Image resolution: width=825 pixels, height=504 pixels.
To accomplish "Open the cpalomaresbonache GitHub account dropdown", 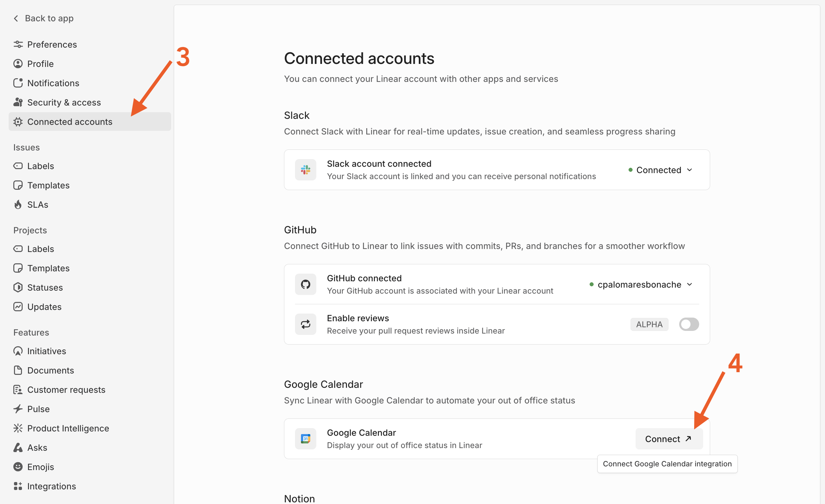I will tap(641, 285).
